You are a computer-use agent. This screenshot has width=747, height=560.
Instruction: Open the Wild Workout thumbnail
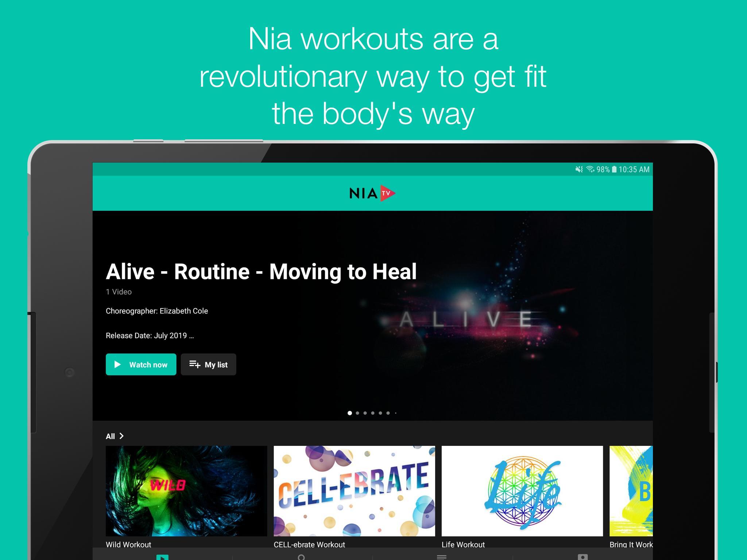pyautogui.click(x=186, y=491)
